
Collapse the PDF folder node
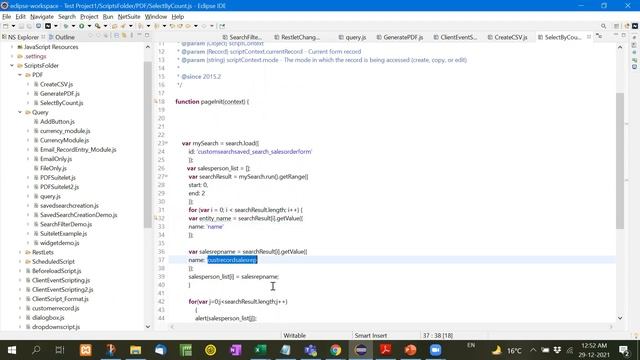[x=20, y=75]
